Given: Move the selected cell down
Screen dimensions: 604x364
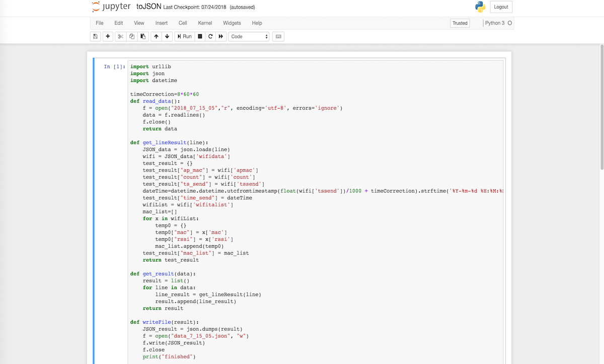Looking at the screenshot, I should pyautogui.click(x=167, y=37).
